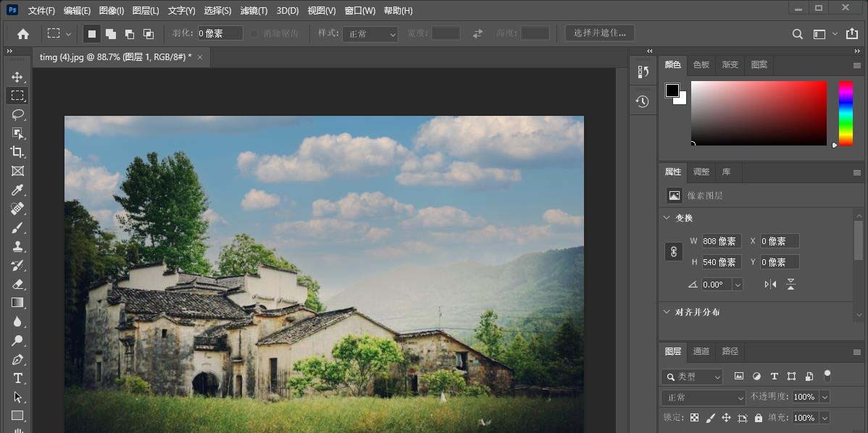Open the color panel flyout menu
868x433 pixels.
857,65
